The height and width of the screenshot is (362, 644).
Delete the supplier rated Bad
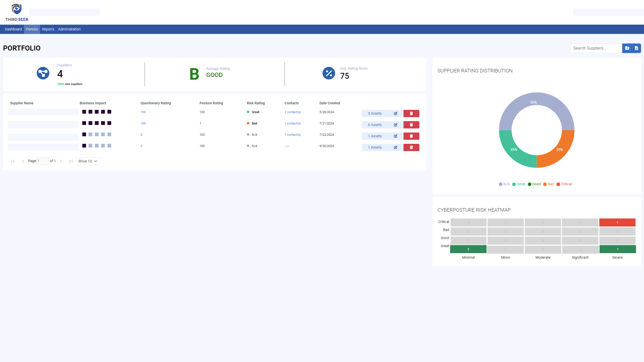411,125
